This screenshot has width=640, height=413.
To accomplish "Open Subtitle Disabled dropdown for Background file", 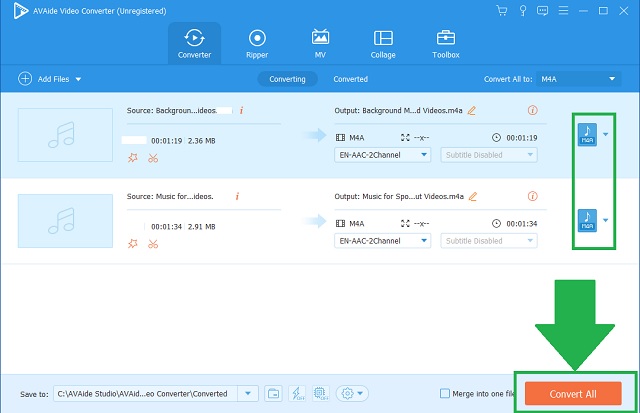I will pyautogui.click(x=489, y=155).
